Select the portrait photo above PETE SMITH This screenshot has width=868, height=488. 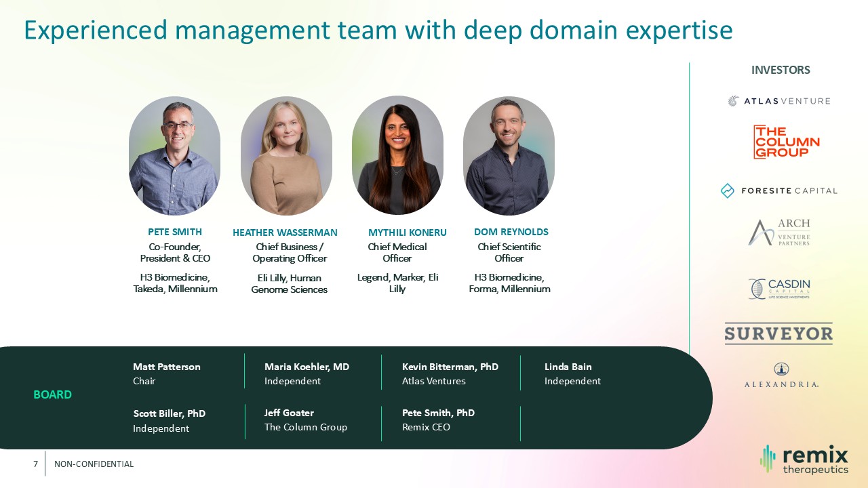click(x=174, y=156)
